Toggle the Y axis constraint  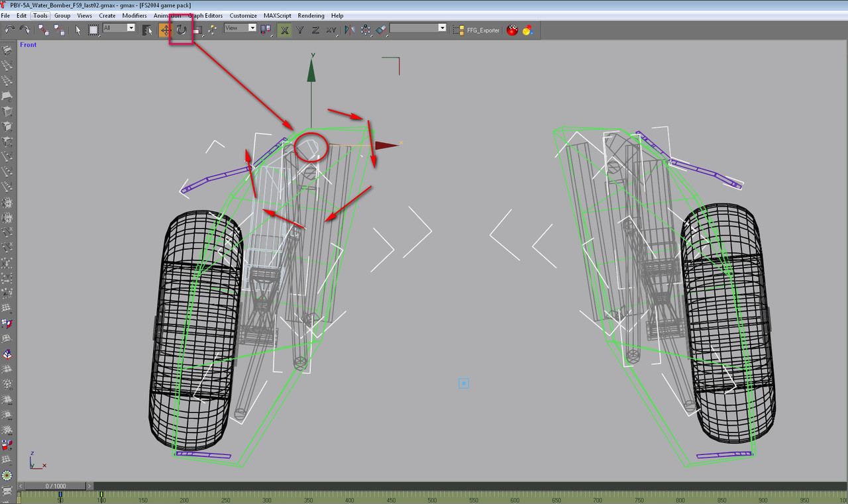point(300,30)
